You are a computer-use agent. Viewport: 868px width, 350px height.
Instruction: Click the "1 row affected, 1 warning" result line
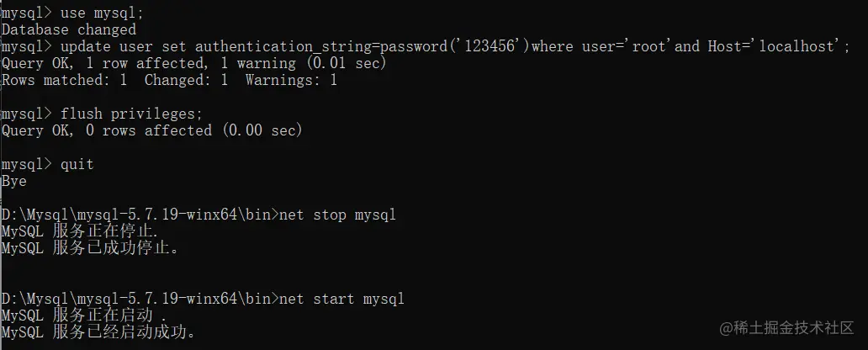click(193, 63)
